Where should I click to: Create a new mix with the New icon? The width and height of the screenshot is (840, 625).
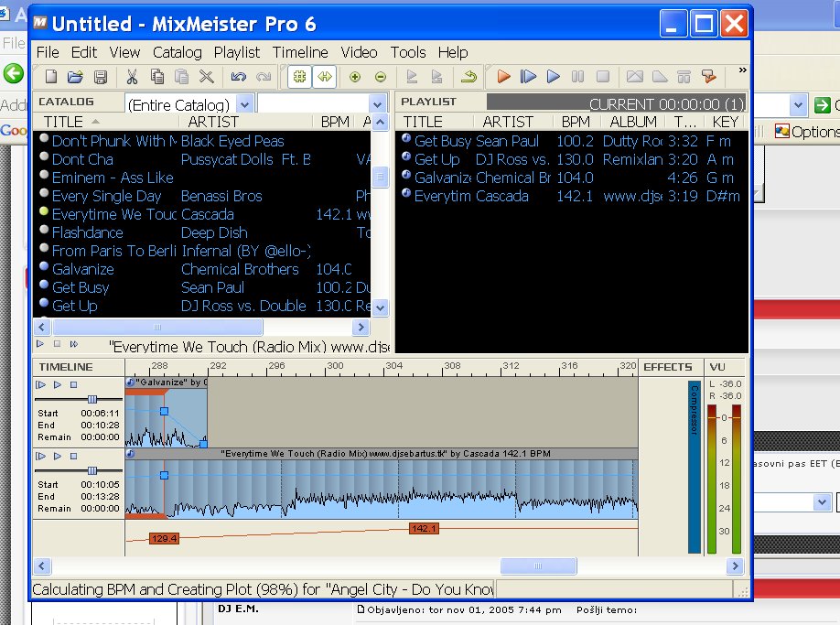tap(51, 77)
